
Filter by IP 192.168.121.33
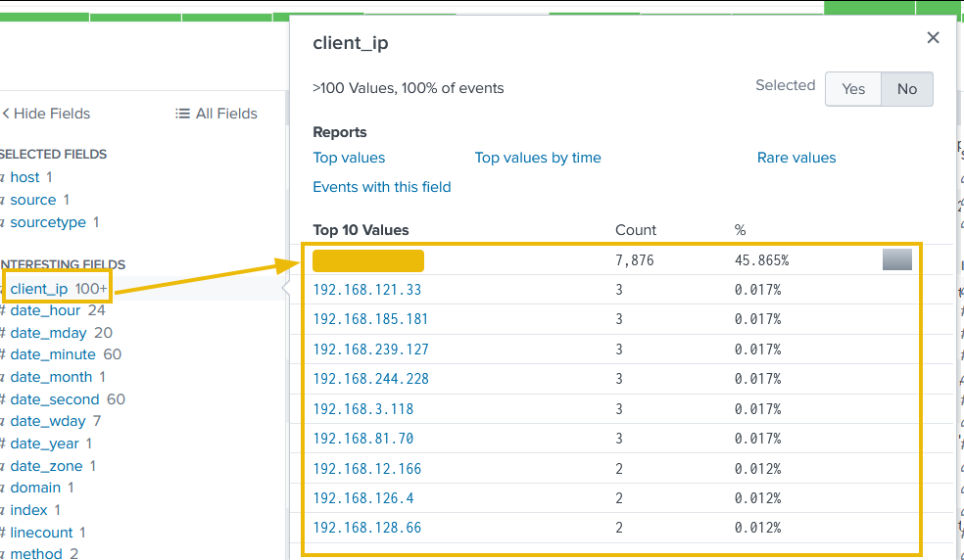click(x=367, y=290)
